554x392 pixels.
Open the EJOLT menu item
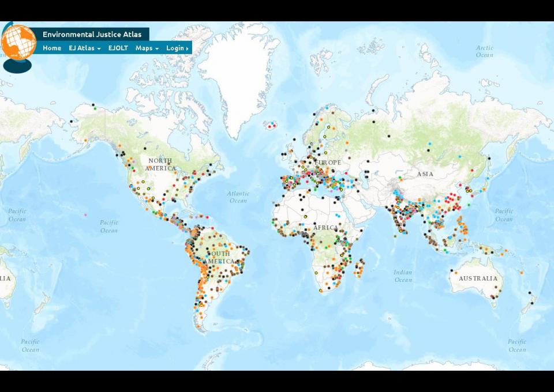pos(118,48)
